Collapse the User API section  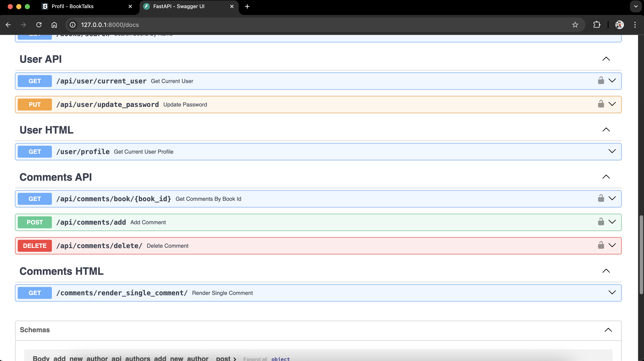(x=606, y=59)
